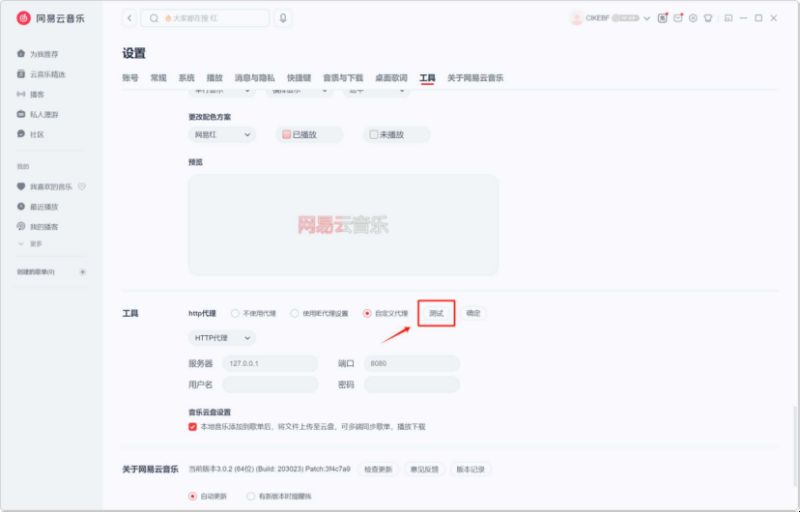Switch to the 播放 tab
The height and width of the screenshot is (512, 800).
pyautogui.click(x=215, y=78)
